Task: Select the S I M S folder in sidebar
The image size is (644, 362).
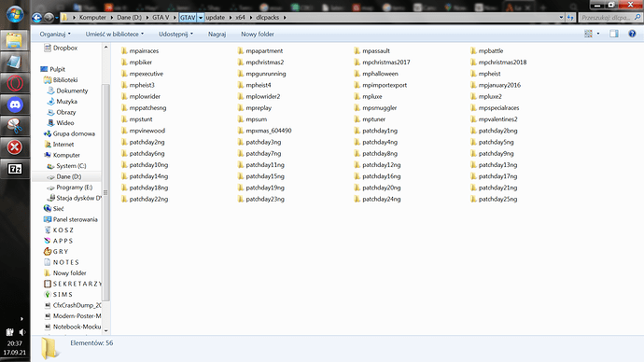Action: 63,294
